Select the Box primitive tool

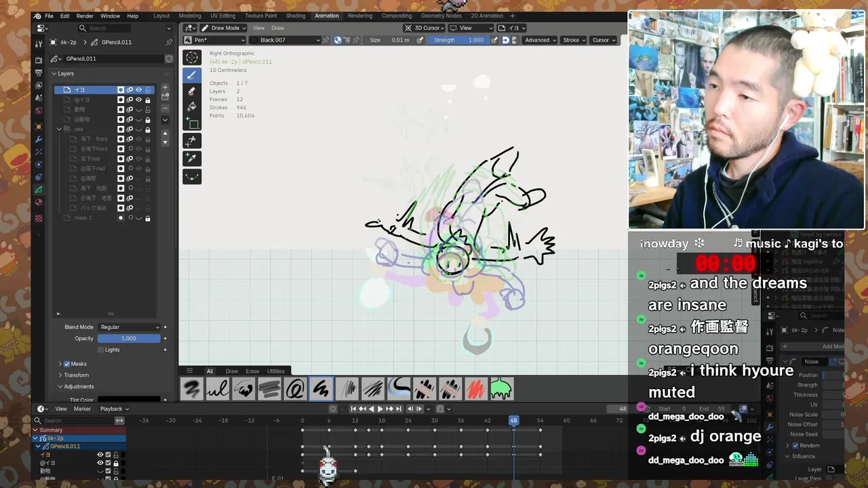pyautogui.click(x=192, y=124)
